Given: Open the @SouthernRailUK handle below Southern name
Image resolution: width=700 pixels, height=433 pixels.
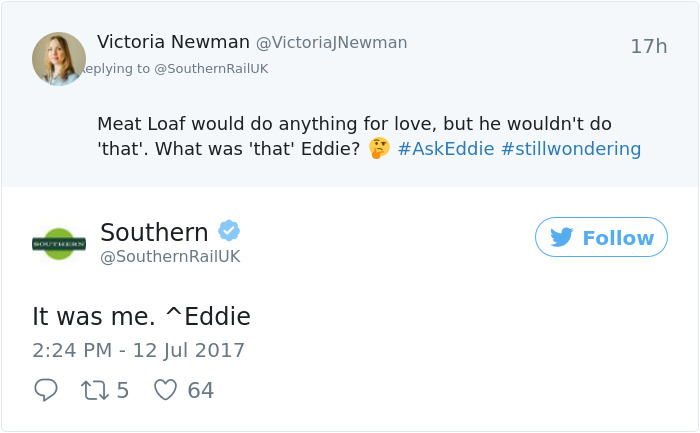Looking at the screenshot, I should click(x=170, y=257).
